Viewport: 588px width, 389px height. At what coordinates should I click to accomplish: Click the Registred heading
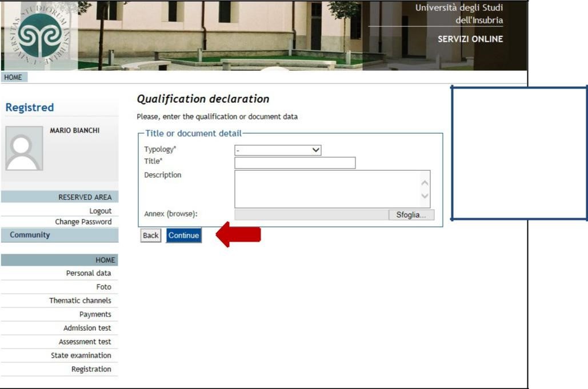point(30,107)
